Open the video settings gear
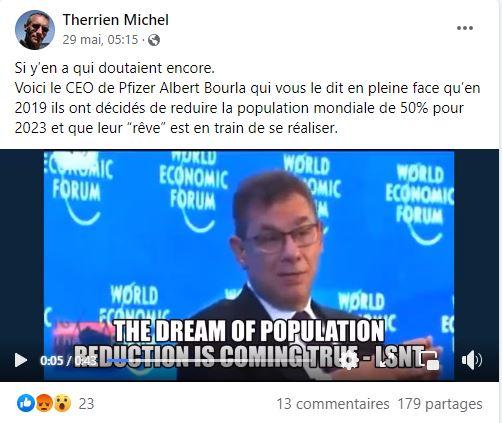 (349, 360)
